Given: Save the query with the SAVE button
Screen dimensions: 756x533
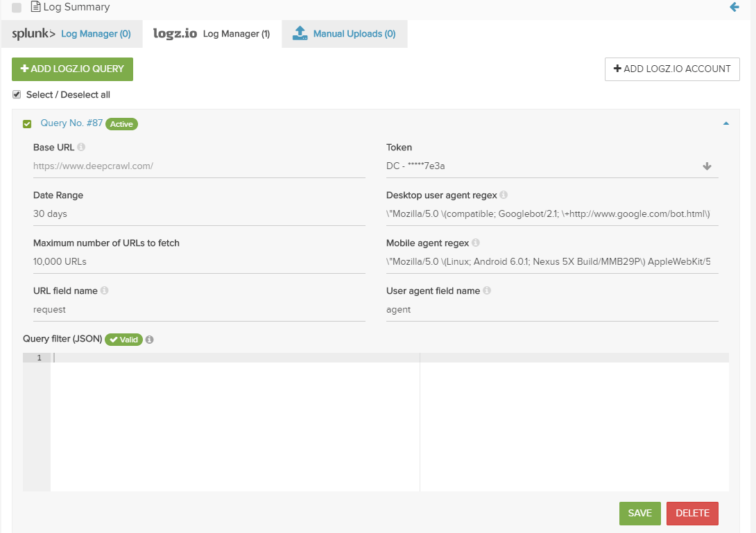Looking at the screenshot, I should (639, 513).
